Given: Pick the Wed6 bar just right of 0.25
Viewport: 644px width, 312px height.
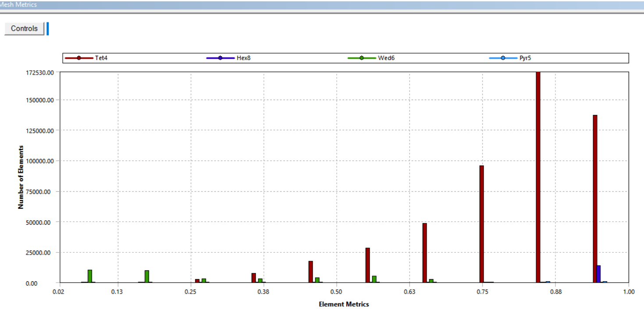Looking at the screenshot, I should [x=203, y=280].
